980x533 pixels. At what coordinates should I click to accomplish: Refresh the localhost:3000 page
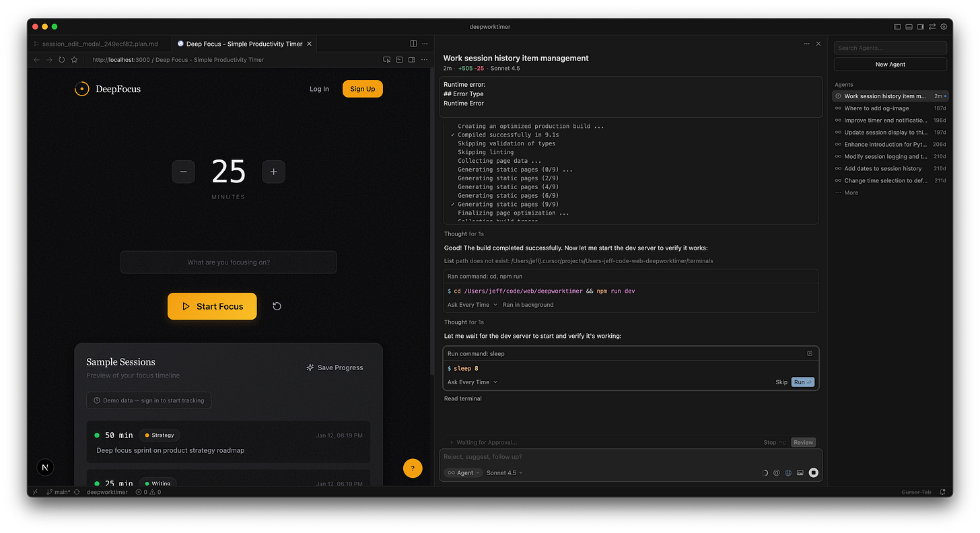pos(61,59)
